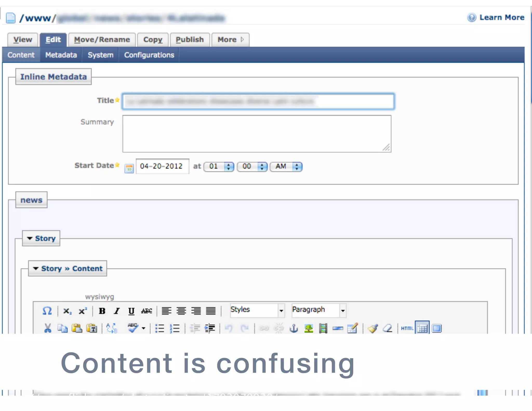Remove link with unlink icon
This screenshot has height=411, width=532.
279,328
